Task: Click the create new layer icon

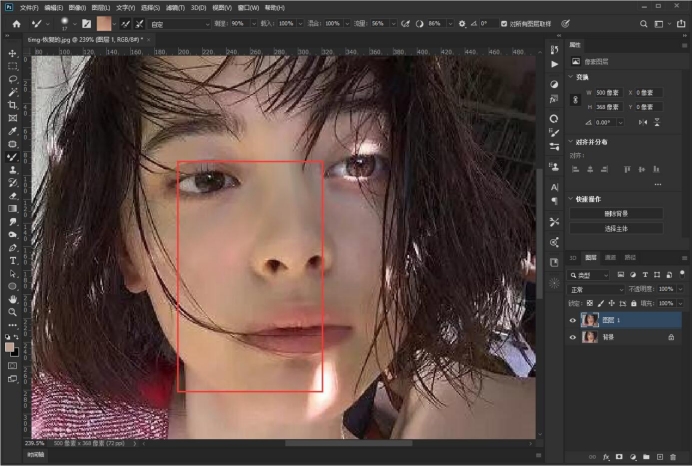Action: pyautogui.click(x=659, y=457)
